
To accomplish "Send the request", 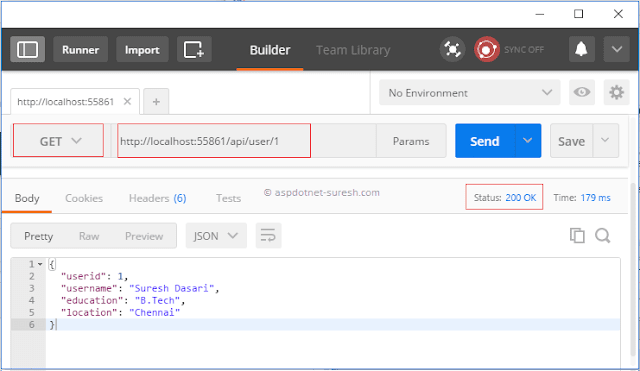I will [x=484, y=141].
